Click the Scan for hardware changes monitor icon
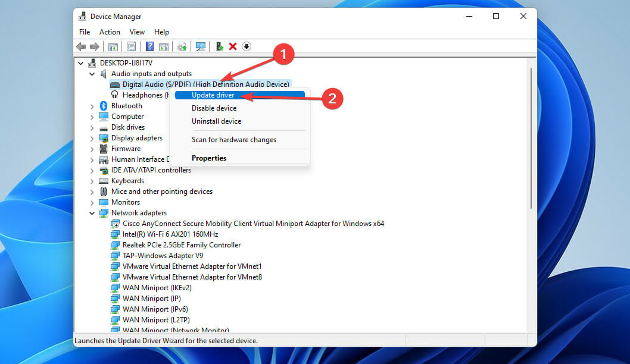Screen dimensions: 630x364 point(201,46)
